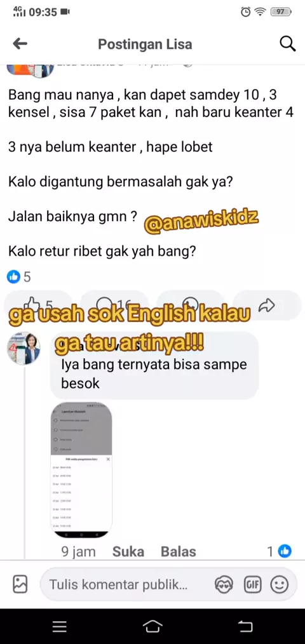Tap the back arrow in header

coord(20,44)
